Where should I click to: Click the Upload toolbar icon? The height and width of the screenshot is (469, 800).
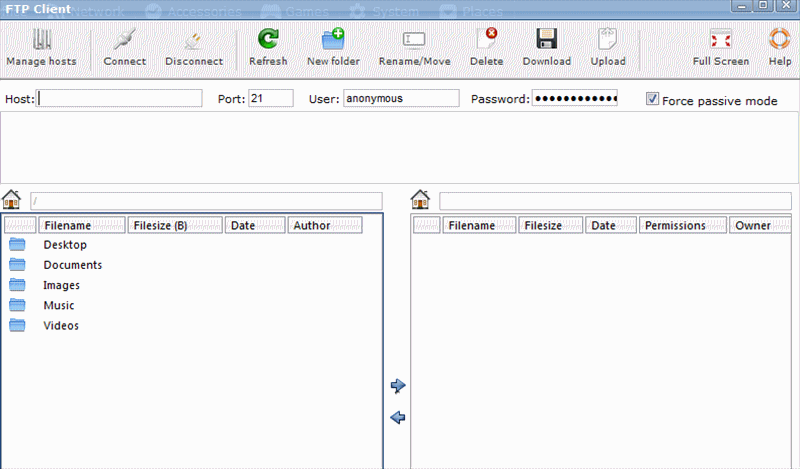607,41
